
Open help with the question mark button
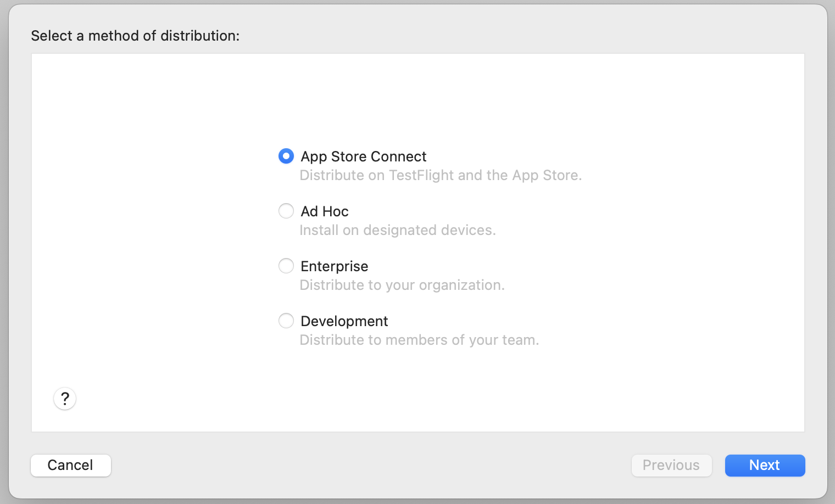(x=65, y=399)
